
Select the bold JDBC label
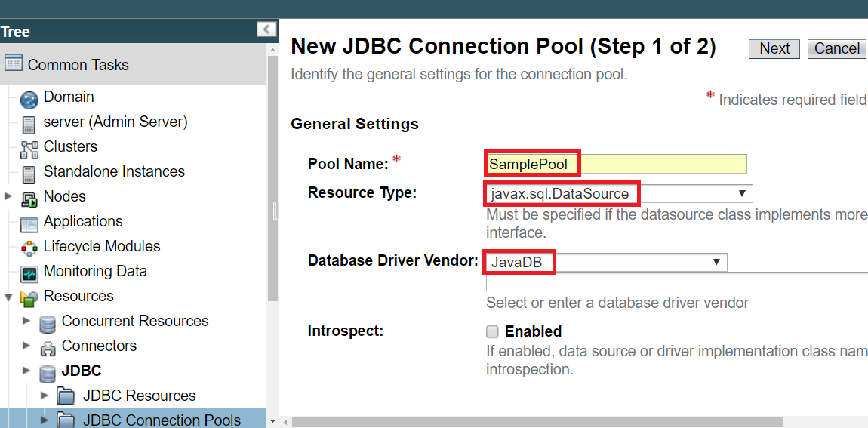[x=82, y=371]
